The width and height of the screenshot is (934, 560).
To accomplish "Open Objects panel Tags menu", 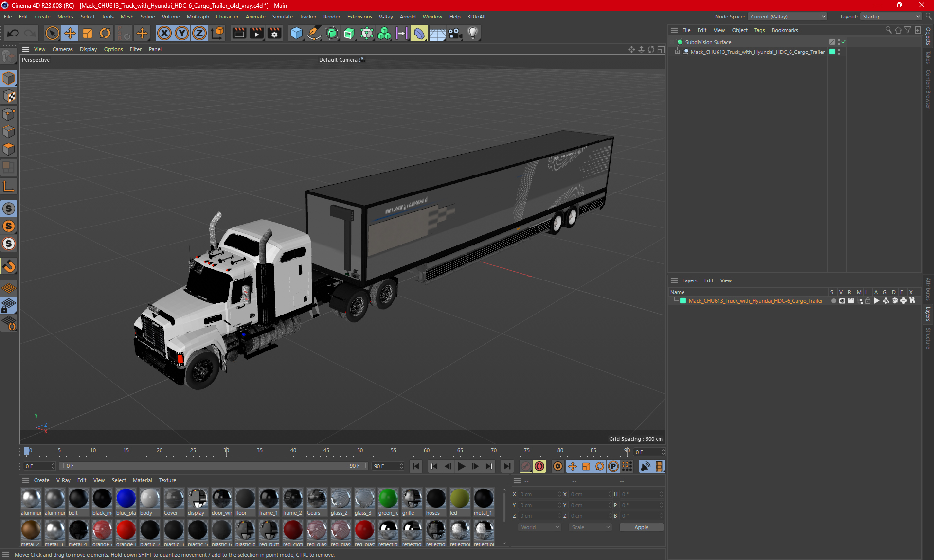I will (x=759, y=30).
